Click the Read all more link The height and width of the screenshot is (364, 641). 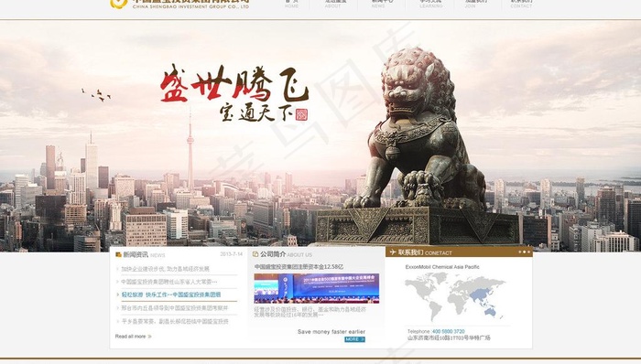pos(130,337)
